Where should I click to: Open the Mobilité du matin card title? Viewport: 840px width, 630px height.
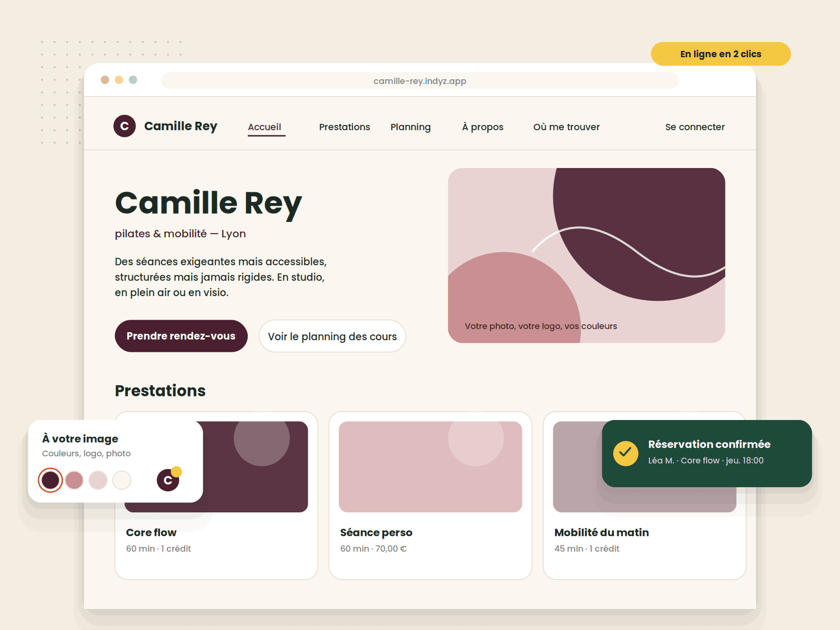coord(602,532)
